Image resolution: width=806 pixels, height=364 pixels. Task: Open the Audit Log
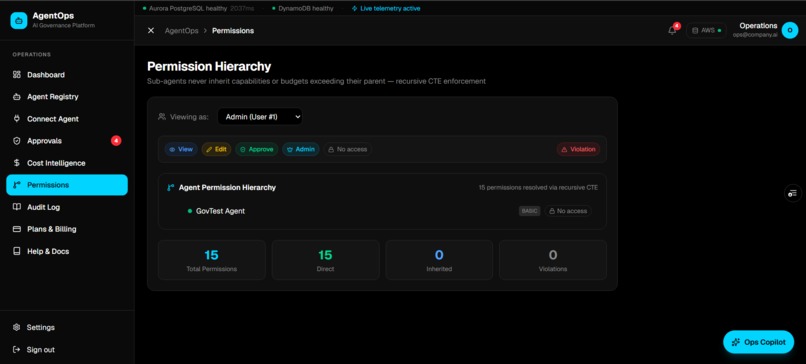pos(67,207)
